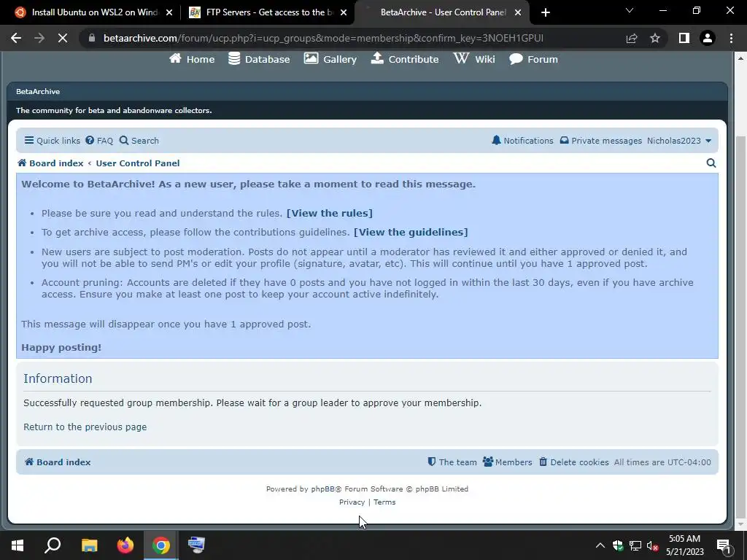Click page scrollbar up arrow
The image size is (747, 560).
[x=740, y=58]
